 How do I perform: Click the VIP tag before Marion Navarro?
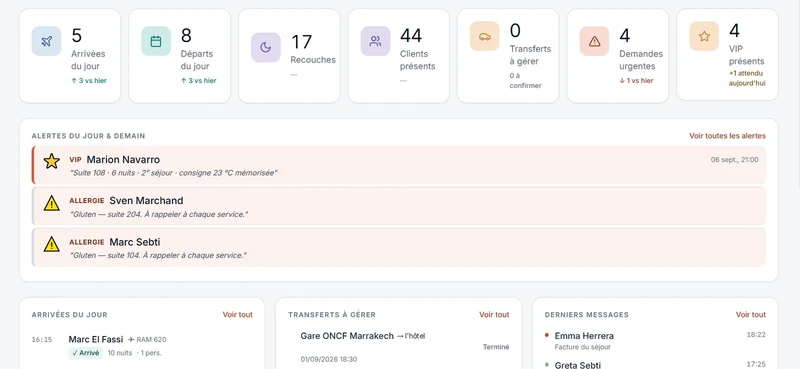[x=76, y=160]
